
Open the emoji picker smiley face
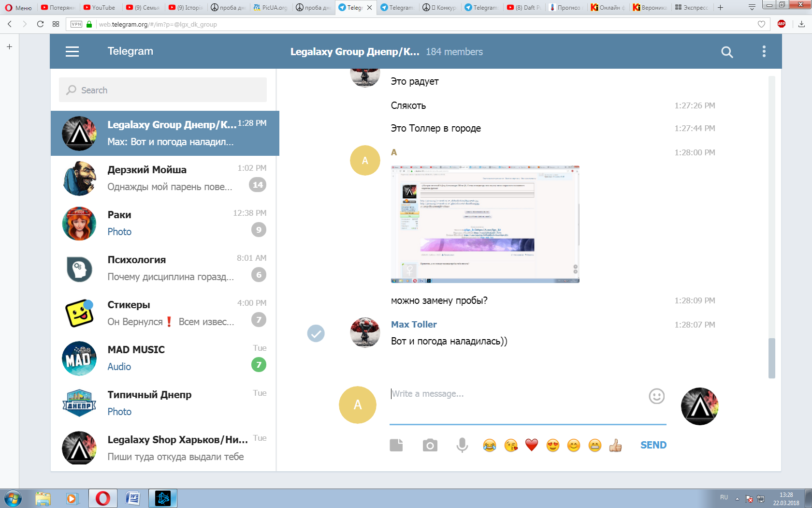coord(656,396)
